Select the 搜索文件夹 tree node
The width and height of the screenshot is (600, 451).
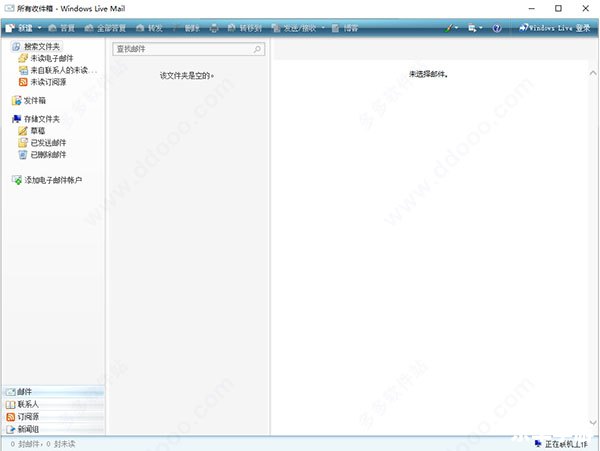point(37,47)
